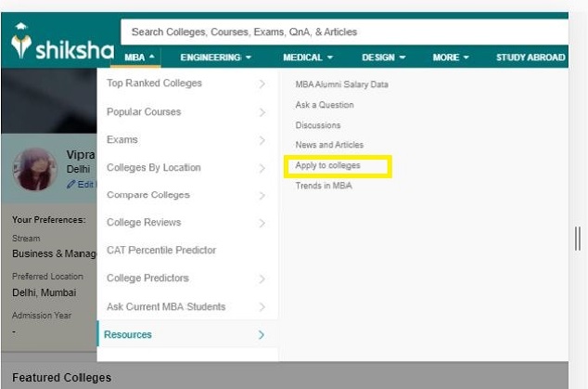Open Apply to colleges link
588x389 pixels.
click(x=327, y=165)
